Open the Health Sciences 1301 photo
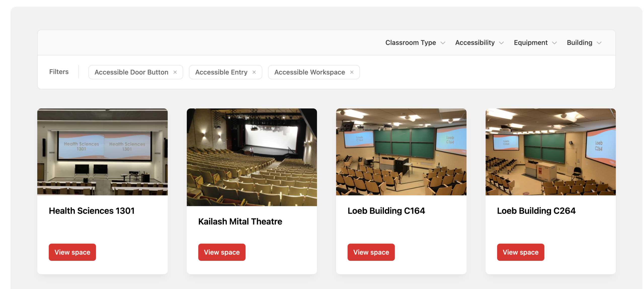 click(102, 152)
